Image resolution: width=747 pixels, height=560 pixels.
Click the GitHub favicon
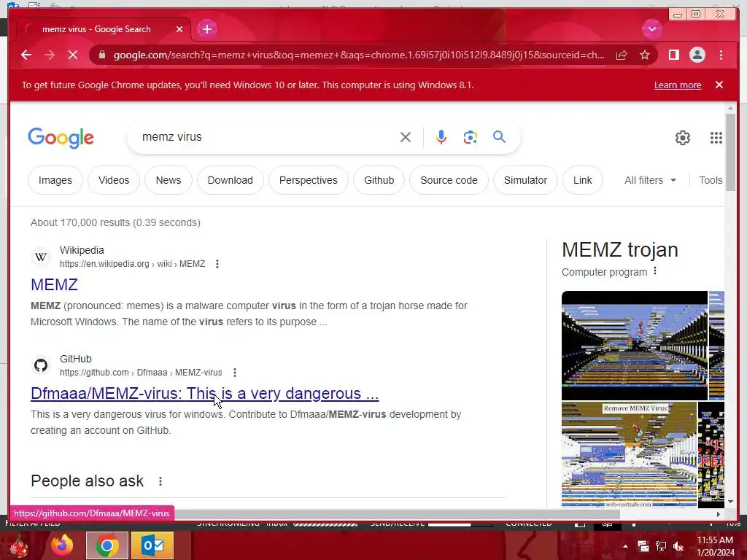tap(41, 366)
